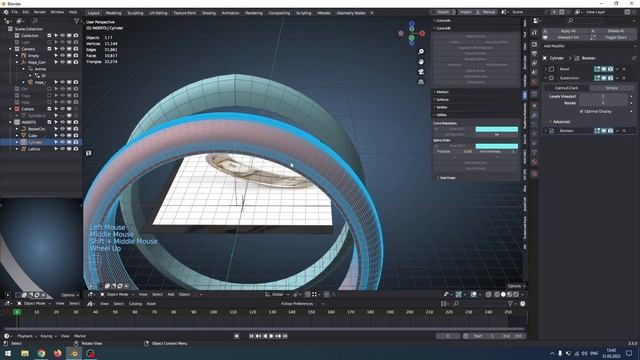Image resolution: width=640 pixels, height=360 pixels.
Task: Select the Simple subdivision type
Action: click(x=611, y=88)
